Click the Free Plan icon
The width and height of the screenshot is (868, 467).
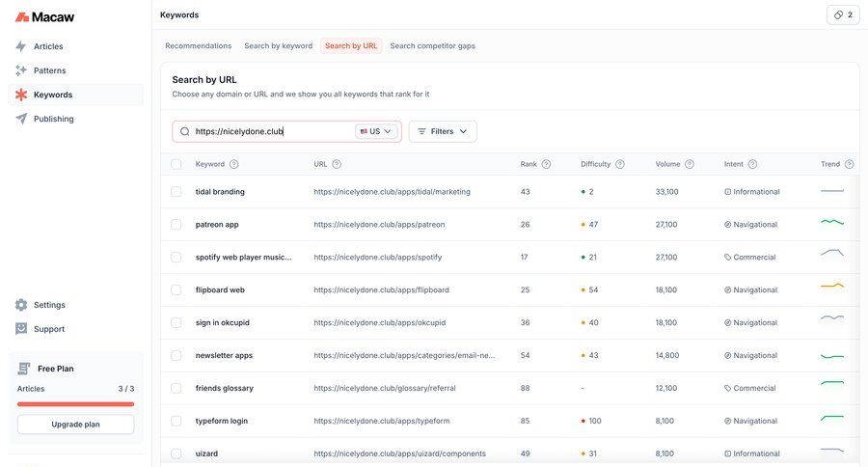tap(24, 369)
